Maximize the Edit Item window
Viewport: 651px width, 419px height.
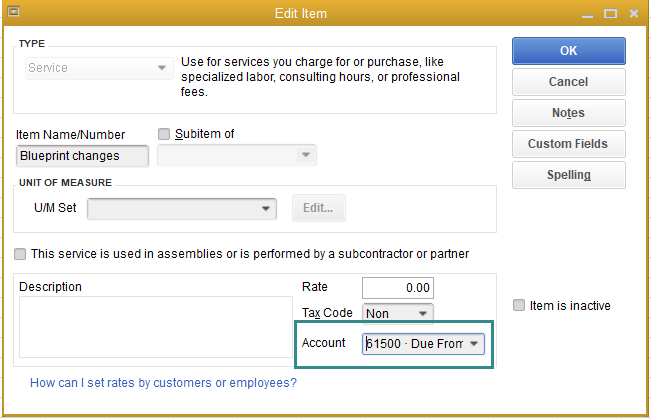pos(610,15)
